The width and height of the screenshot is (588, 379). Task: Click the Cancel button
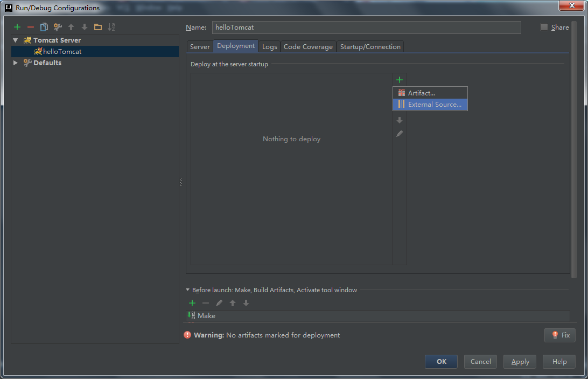[480, 361]
